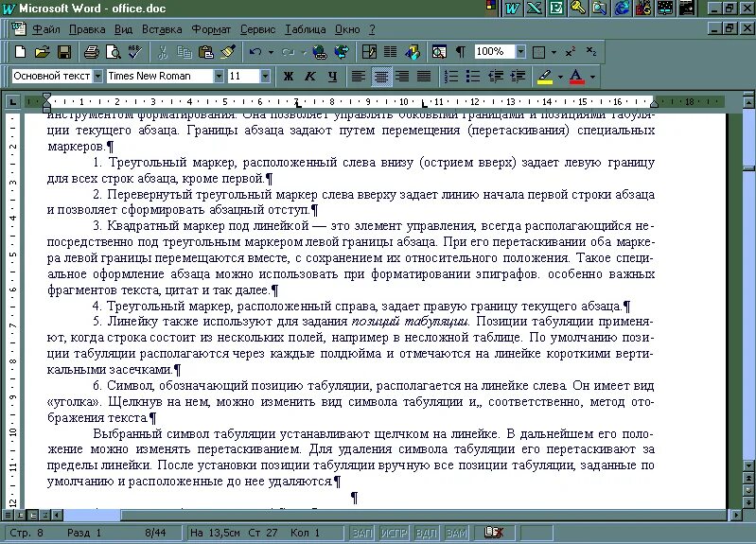Open the style dropdown Основной текст
The image size is (756, 544).
tap(97, 77)
